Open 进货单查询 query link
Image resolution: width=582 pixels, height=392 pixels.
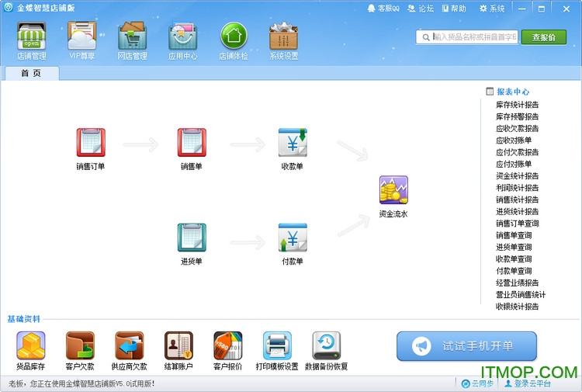coord(514,248)
